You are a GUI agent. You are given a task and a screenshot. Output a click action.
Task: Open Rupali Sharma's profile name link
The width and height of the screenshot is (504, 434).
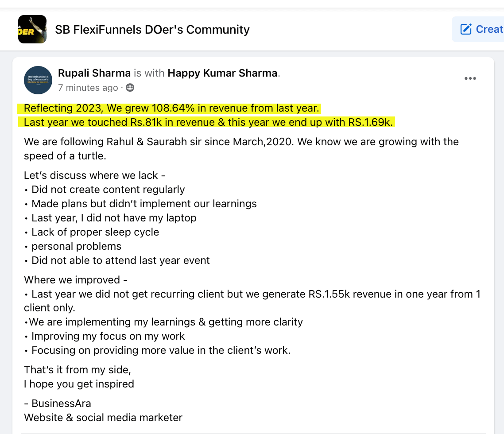[94, 73]
